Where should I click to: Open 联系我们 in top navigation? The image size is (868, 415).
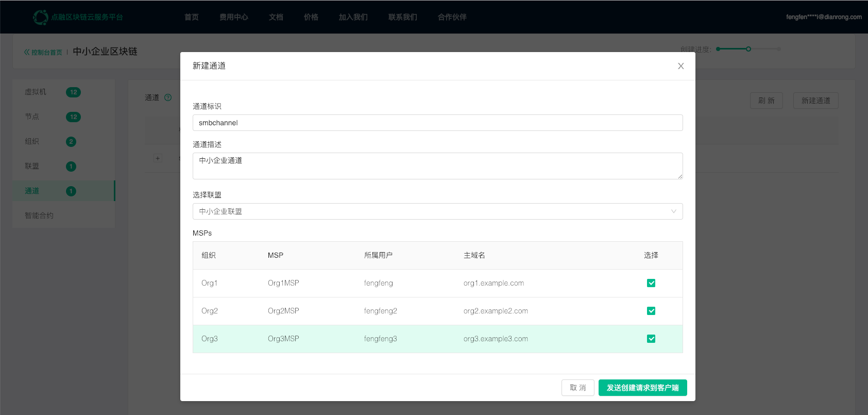coord(403,17)
